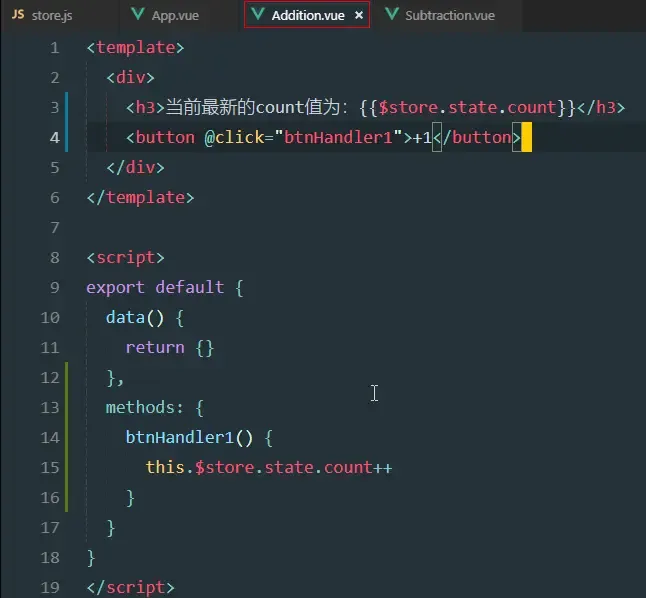The height and width of the screenshot is (598, 646).
Task: Click btnHandler1() method definition on line 14
Action: pyautogui.click(x=189, y=437)
